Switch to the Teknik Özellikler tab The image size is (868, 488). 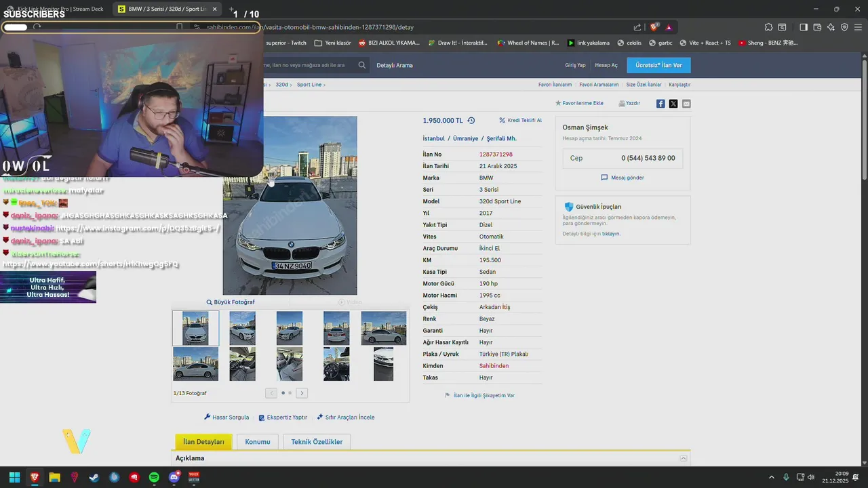317,442
